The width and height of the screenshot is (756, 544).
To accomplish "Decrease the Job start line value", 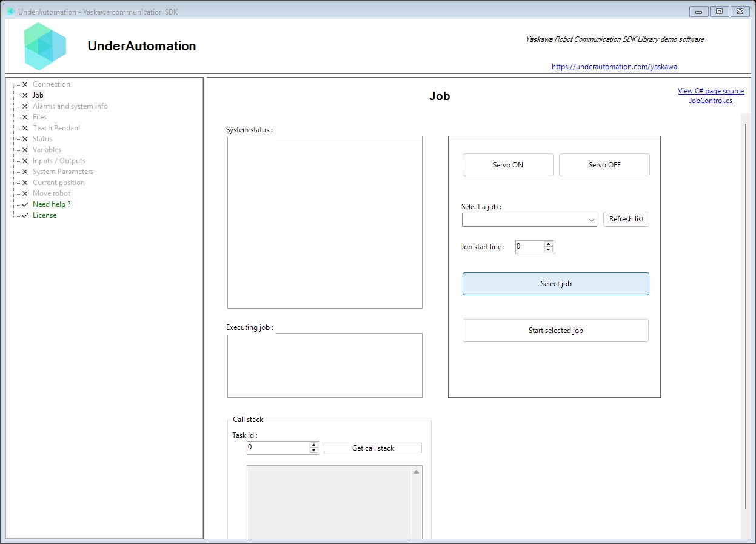I will [549, 250].
